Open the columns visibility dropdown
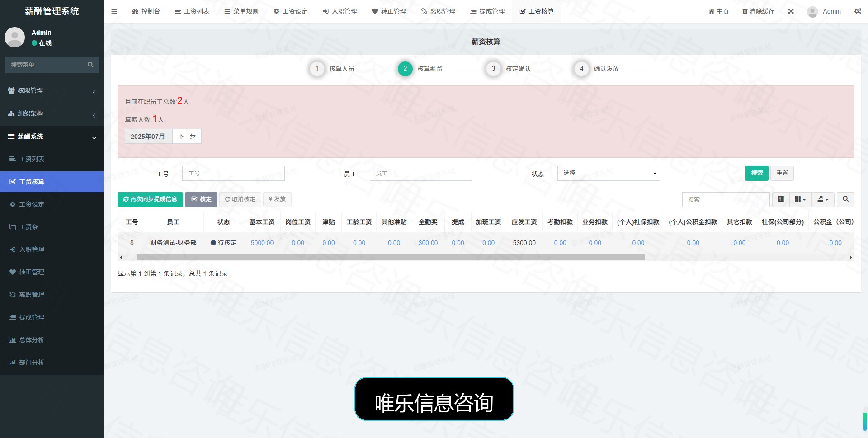Viewport: 868px width, 438px height. (800, 199)
